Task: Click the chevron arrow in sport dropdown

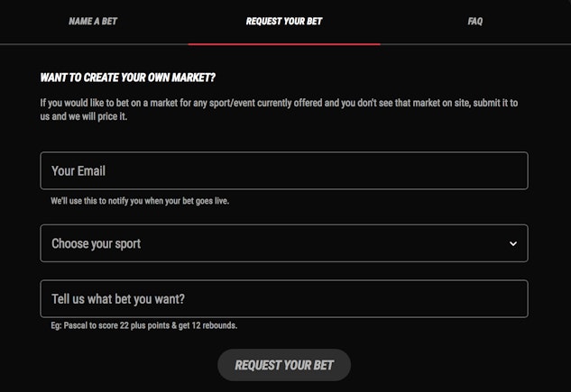Action: [512, 243]
